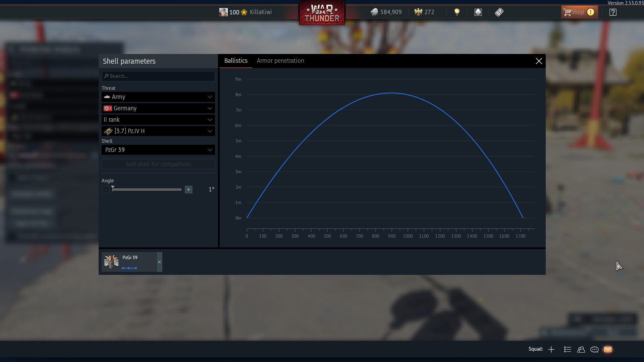Open the battle pass ticket icon
The height and width of the screenshot is (362, 644).
(499, 12)
